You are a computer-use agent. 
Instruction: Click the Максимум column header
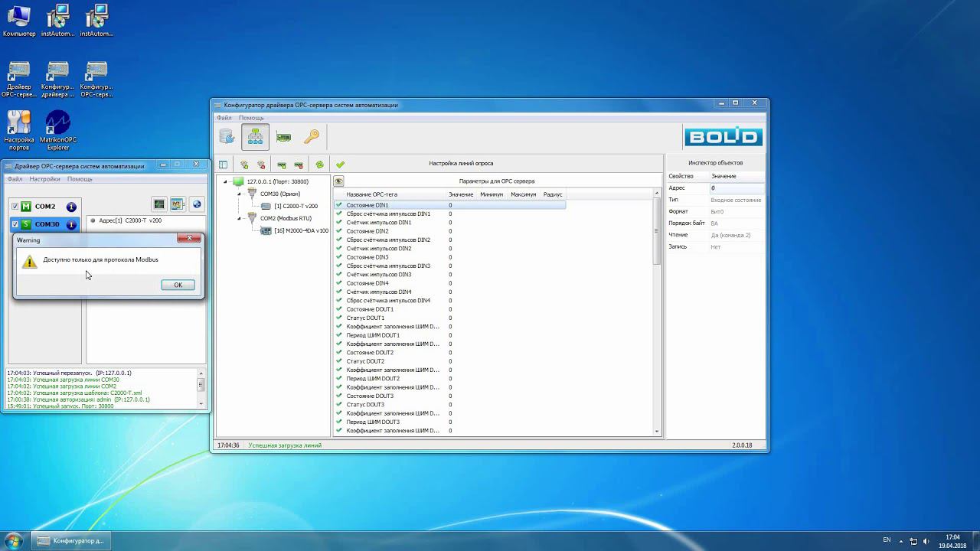[x=524, y=194]
